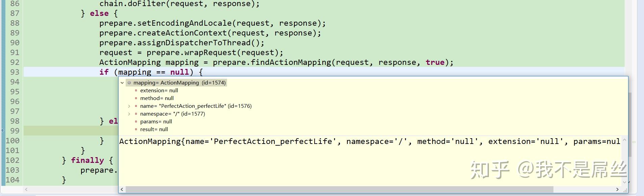Expand the name "PerfectAction_perfectLife" field
The image size is (644, 196).
[x=129, y=106]
